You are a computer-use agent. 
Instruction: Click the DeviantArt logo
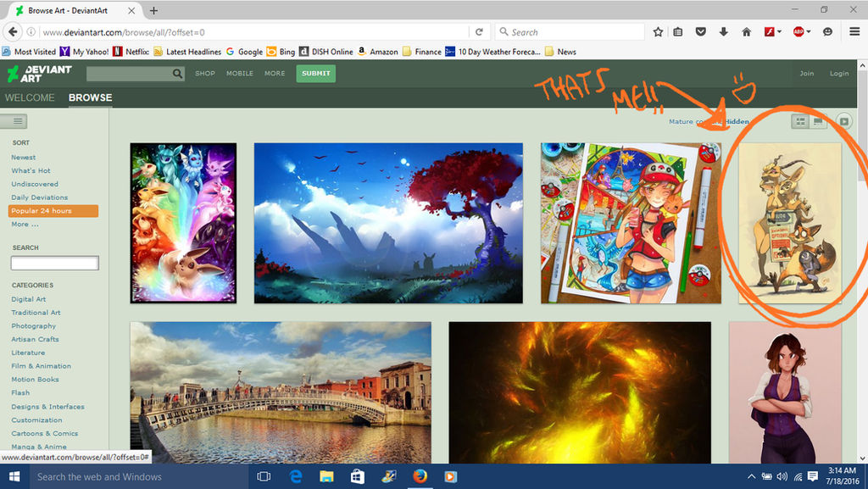click(39, 74)
